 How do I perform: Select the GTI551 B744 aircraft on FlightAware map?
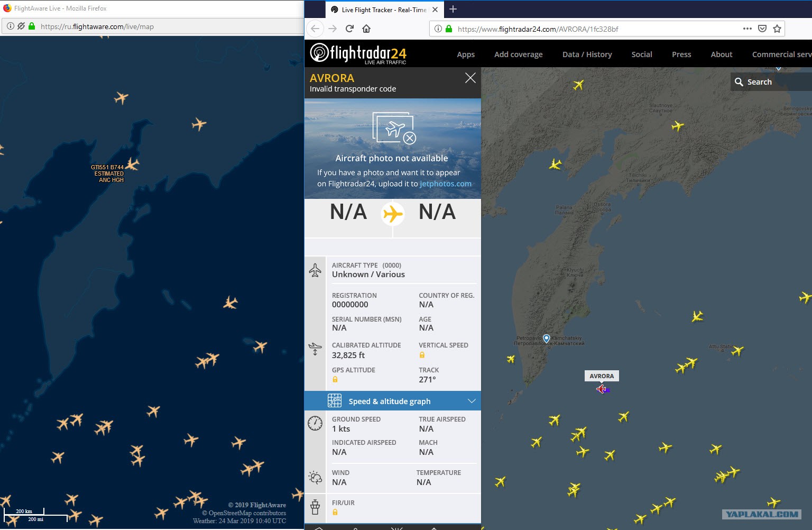click(132, 164)
